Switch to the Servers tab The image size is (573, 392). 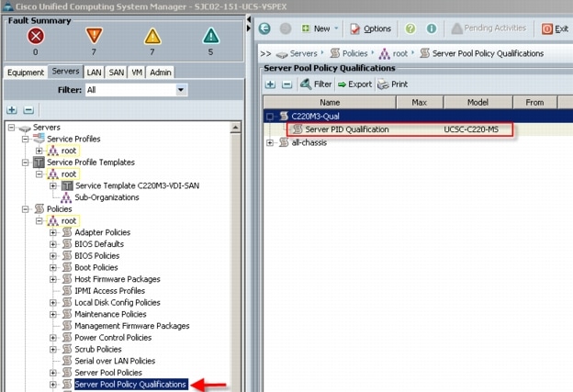(65, 72)
